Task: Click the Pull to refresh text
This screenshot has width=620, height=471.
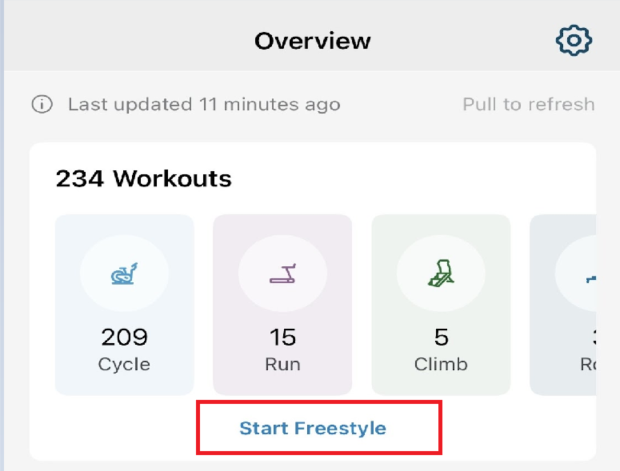Action: tap(529, 105)
